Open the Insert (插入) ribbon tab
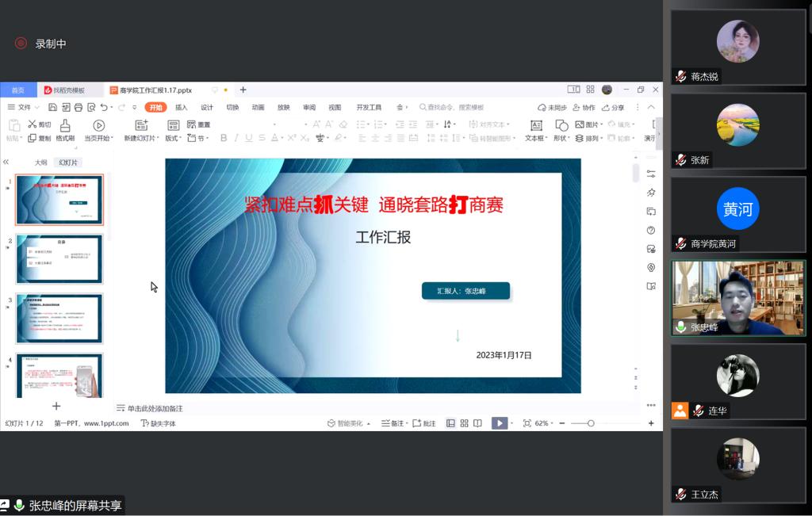 182,108
